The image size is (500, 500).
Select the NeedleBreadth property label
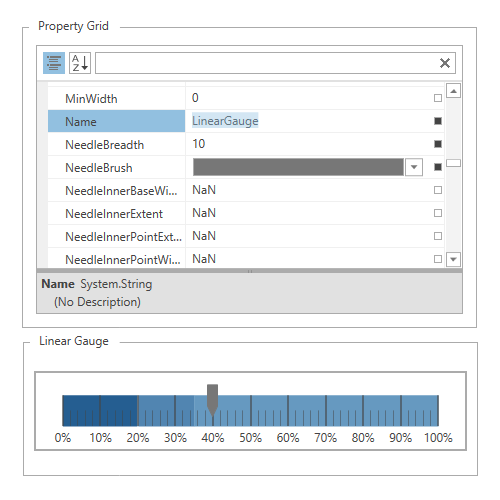[x=105, y=145]
